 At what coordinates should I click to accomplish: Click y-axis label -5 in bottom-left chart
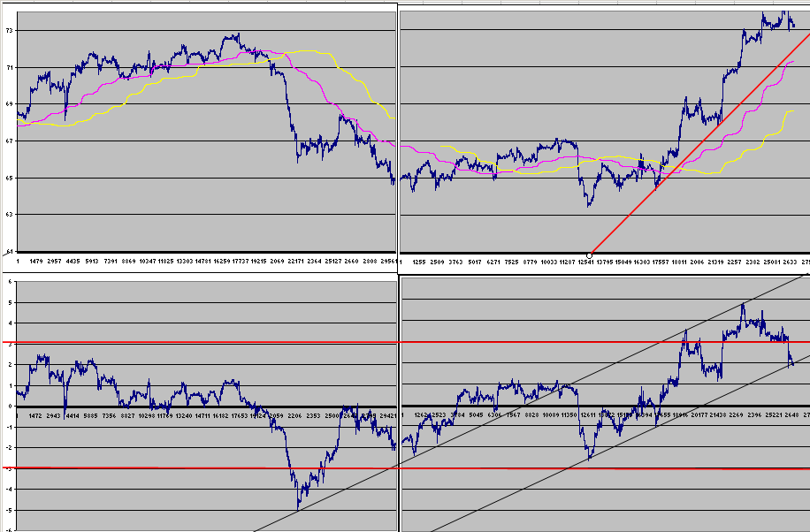(8, 510)
